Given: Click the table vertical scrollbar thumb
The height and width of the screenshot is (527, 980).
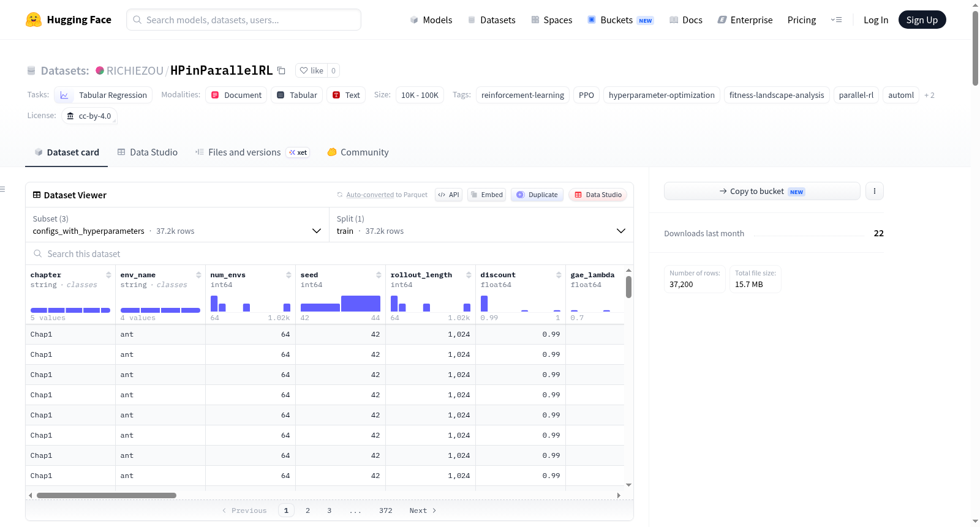Looking at the screenshot, I should (x=628, y=286).
